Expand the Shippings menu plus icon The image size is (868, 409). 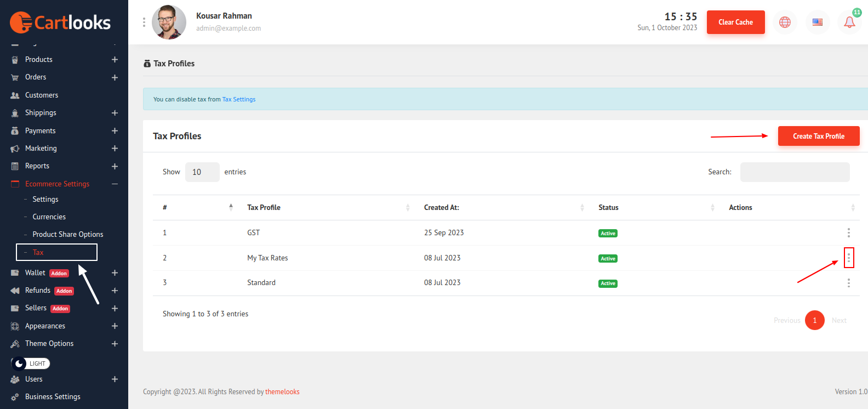[x=115, y=113]
